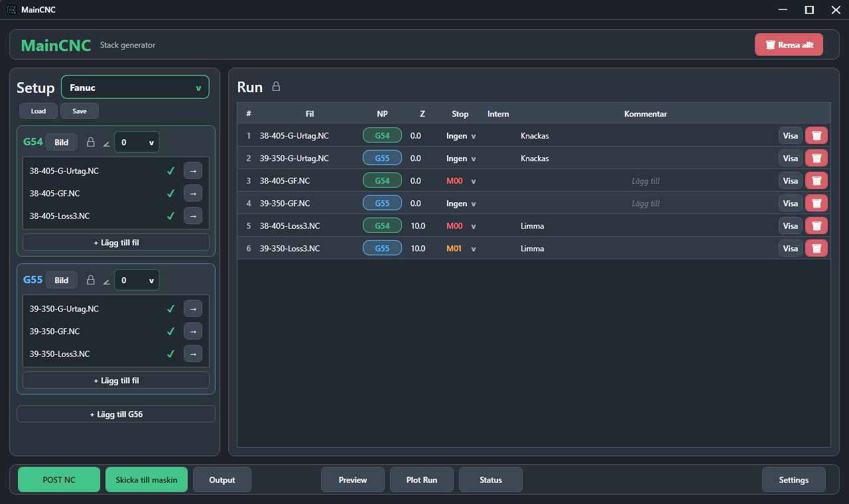Open the Output view
This screenshot has height=504, width=849.
click(x=222, y=479)
